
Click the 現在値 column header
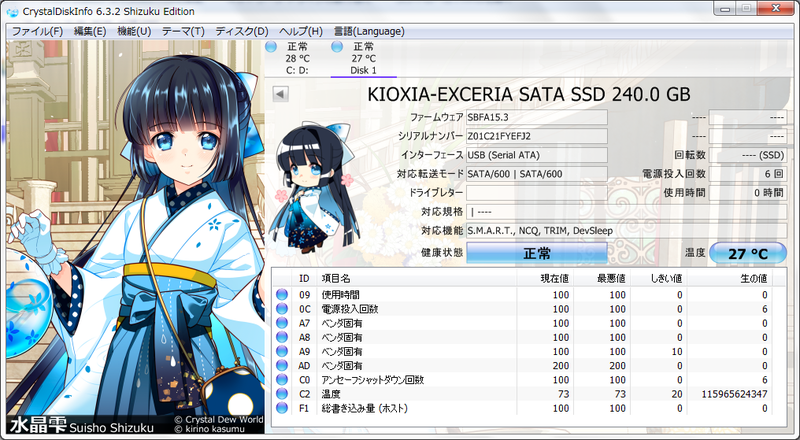coord(545,278)
